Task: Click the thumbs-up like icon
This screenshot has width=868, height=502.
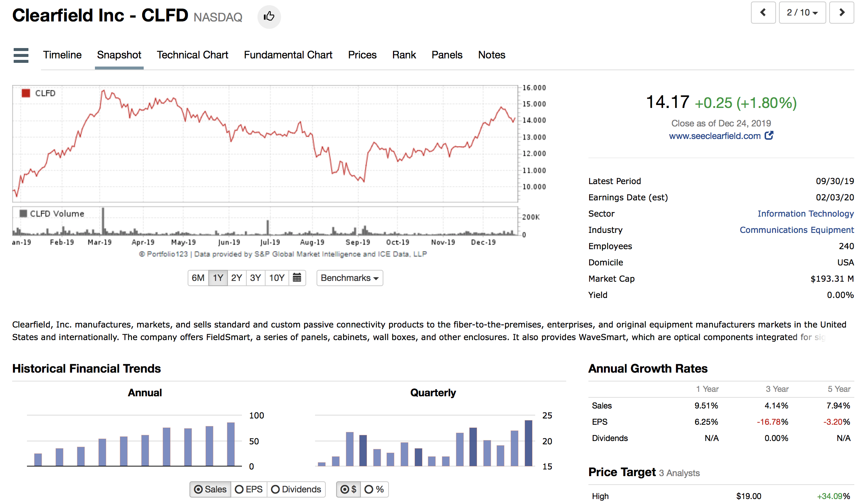Action: [269, 17]
